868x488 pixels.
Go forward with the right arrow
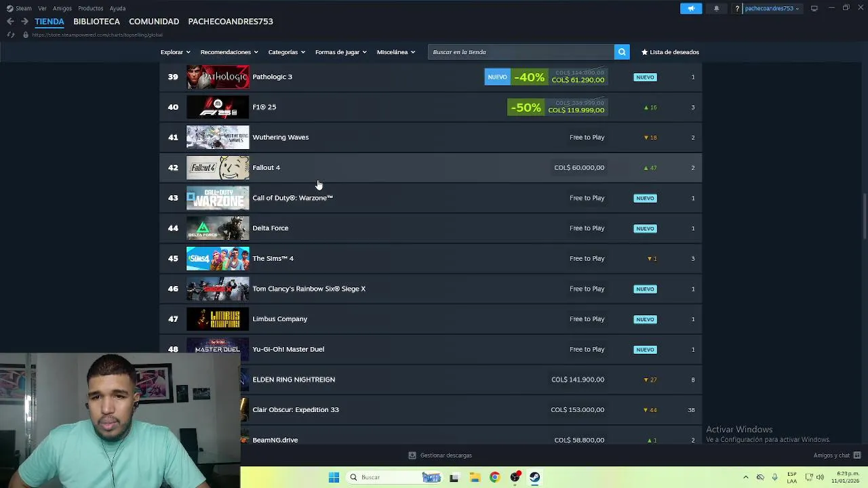pos(24,22)
